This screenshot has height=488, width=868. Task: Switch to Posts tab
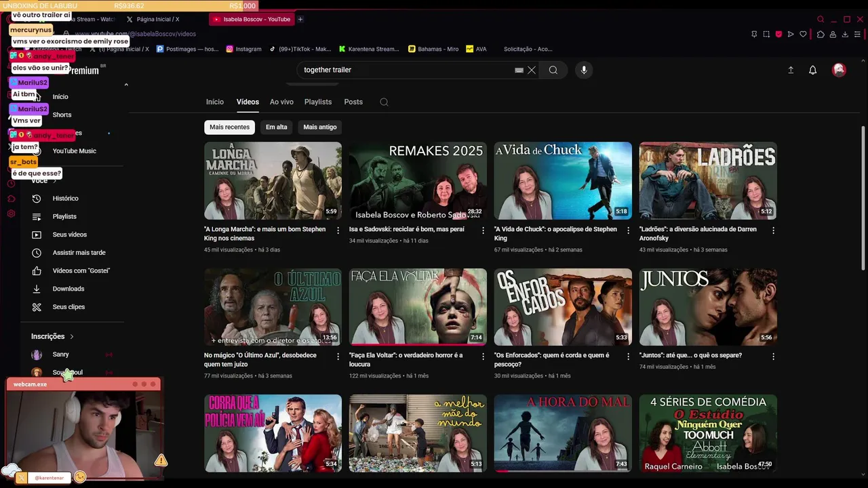(353, 102)
